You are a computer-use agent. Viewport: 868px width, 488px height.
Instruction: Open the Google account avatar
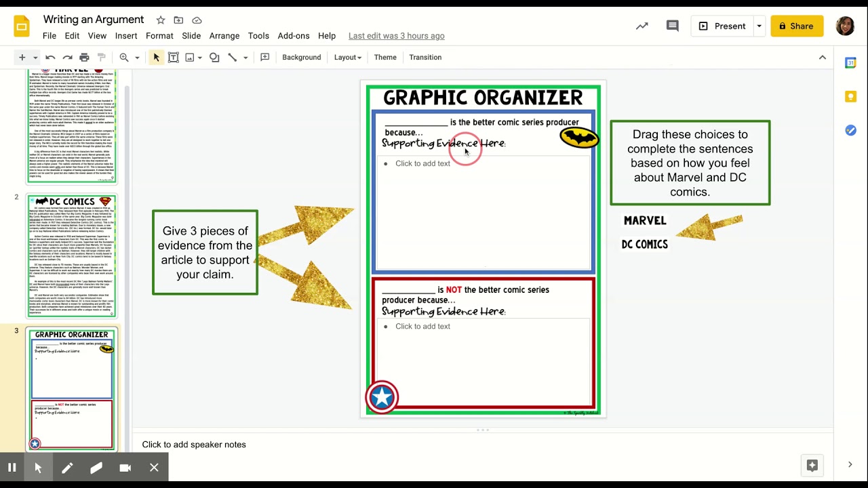click(846, 26)
